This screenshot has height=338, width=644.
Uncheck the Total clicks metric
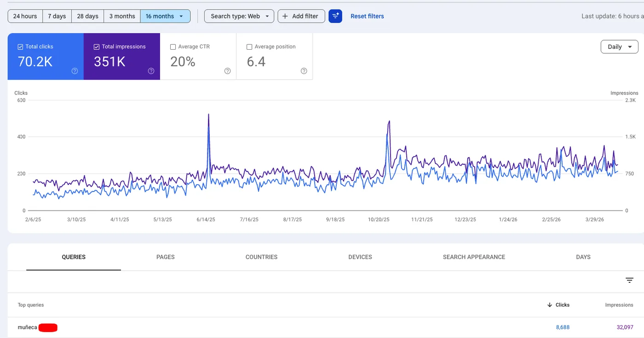[20, 47]
